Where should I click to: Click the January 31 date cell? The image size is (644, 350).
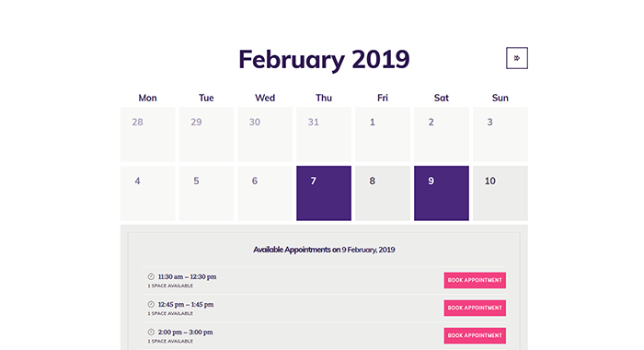click(324, 134)
